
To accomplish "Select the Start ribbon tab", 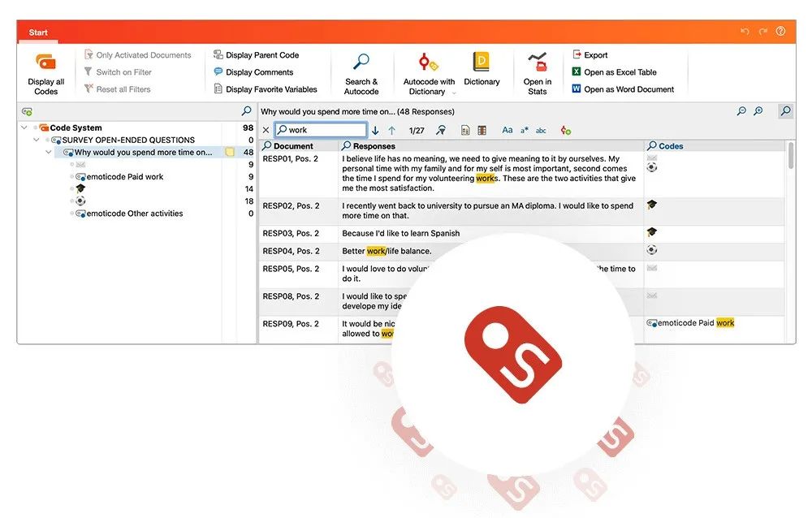I will click(38, 32).
